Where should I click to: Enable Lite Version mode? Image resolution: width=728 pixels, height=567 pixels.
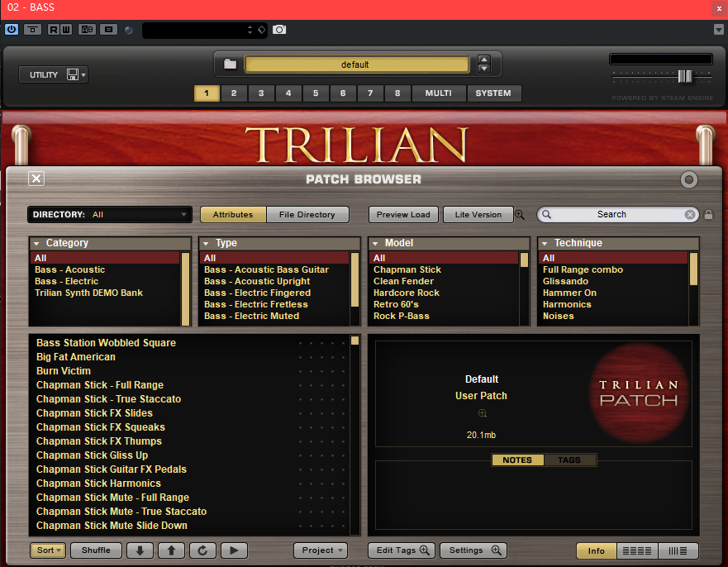click(x=478, y=214)
